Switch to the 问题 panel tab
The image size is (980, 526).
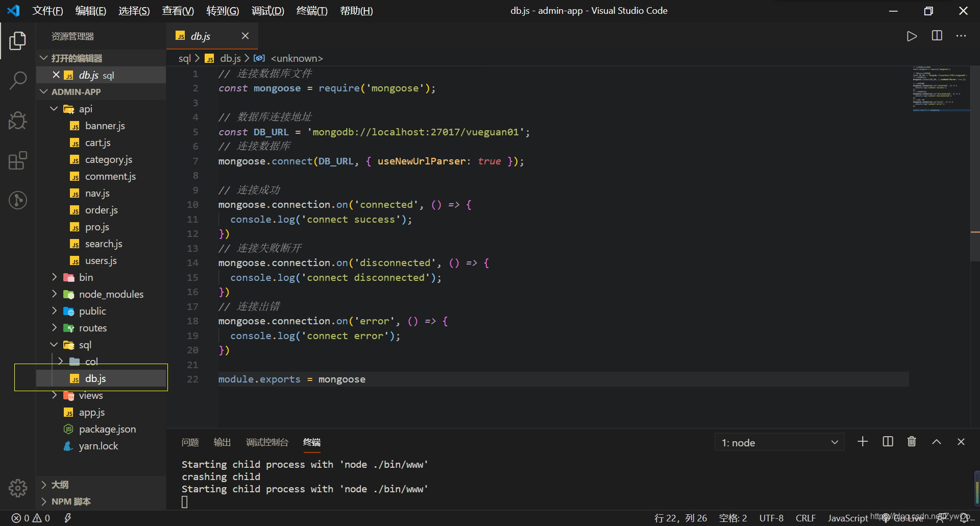point(190,442)
